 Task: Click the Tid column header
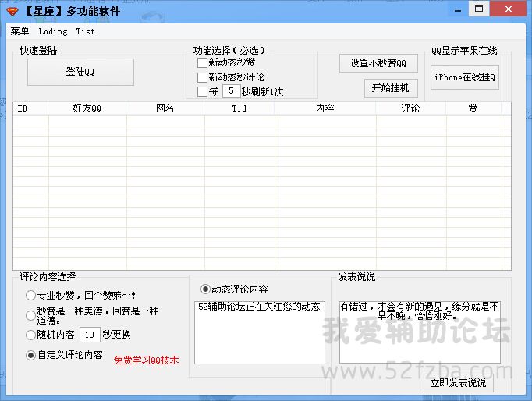point(239,108)
